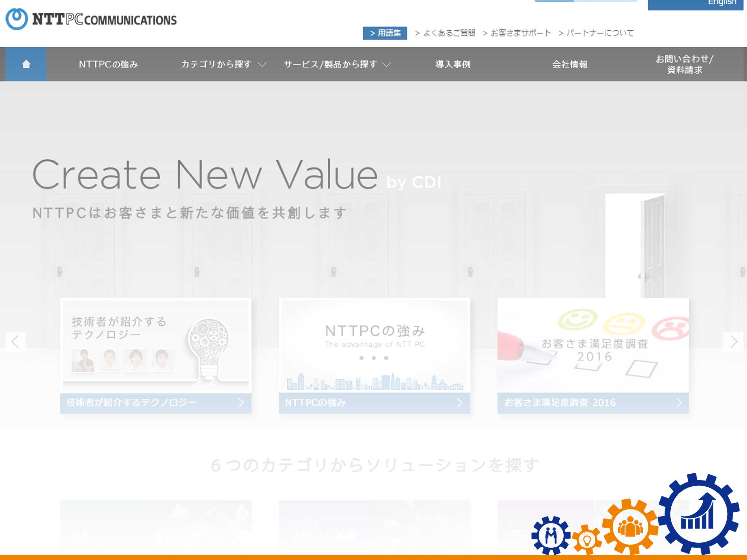Click the small orange lightbulb gear icon
Image resolution: width=747 pixels, height=560 pixels.
[587, 540]
